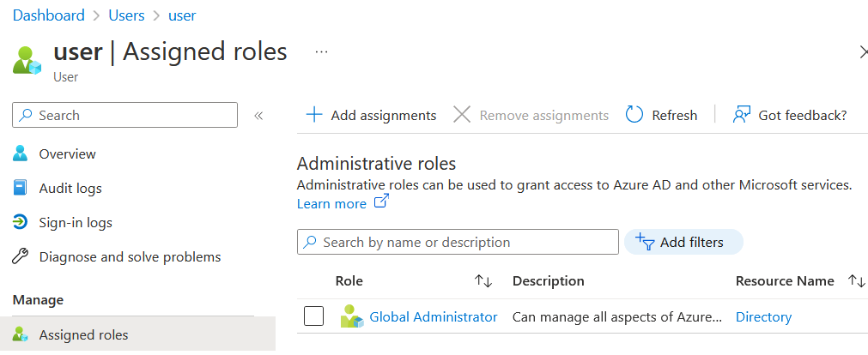The image size is (868, 355).
Task: Click the Sign-in logs arrow icon
Action: pos(20,222)
